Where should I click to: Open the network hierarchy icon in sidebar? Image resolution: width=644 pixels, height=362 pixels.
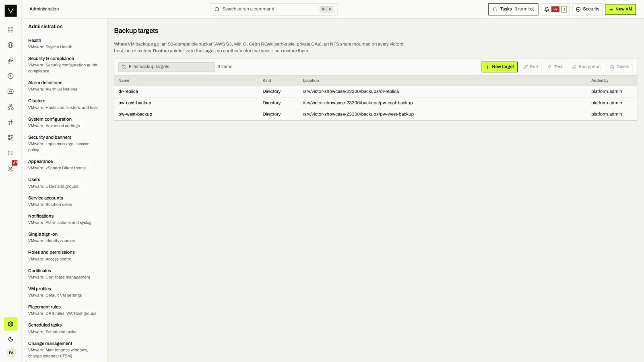tap(10, 107)
